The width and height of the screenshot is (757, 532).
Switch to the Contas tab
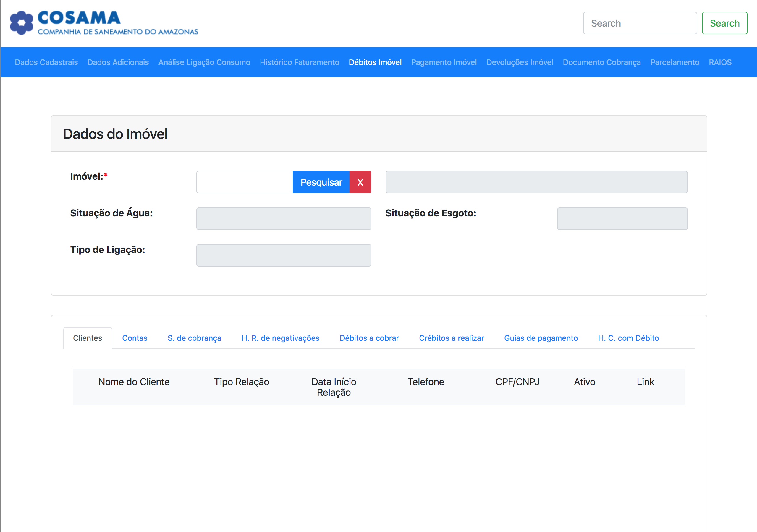tap(135, 338)
